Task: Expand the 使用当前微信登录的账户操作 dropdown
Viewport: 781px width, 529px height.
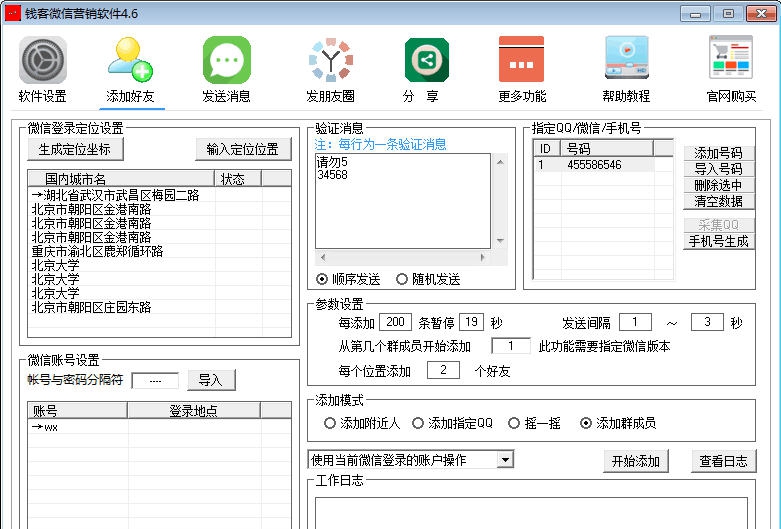Action: pyautogui.click(x=505, y=460)
